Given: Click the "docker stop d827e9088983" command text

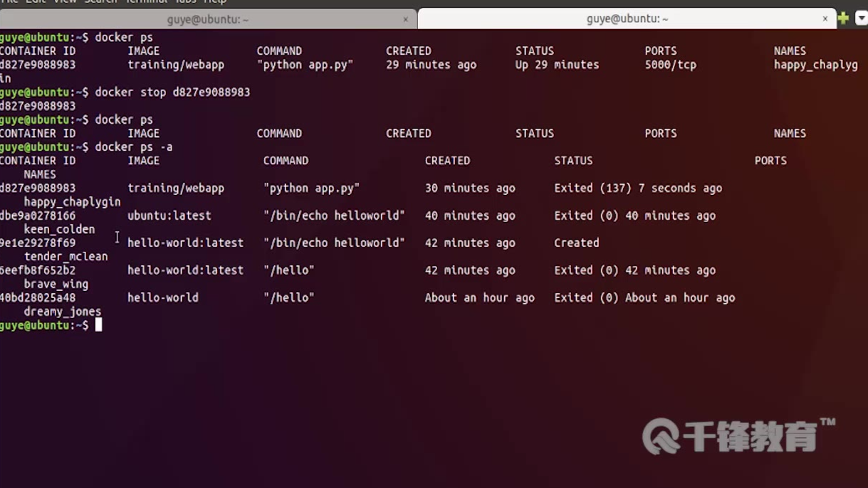Looking at the screenshot, I should [172, 92].
